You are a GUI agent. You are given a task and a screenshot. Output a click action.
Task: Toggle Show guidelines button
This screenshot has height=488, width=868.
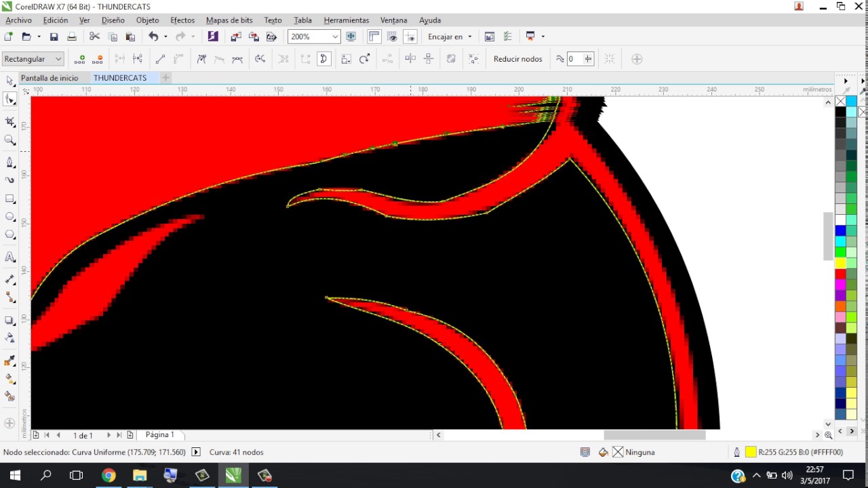[410, 37]
